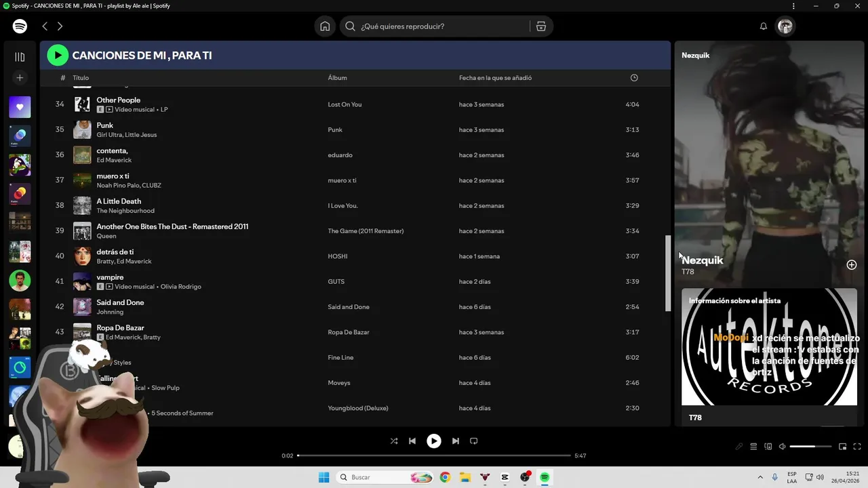Add Nezquik to library with plus icon
The image size is (868, 488).
(x=852, y=265)
